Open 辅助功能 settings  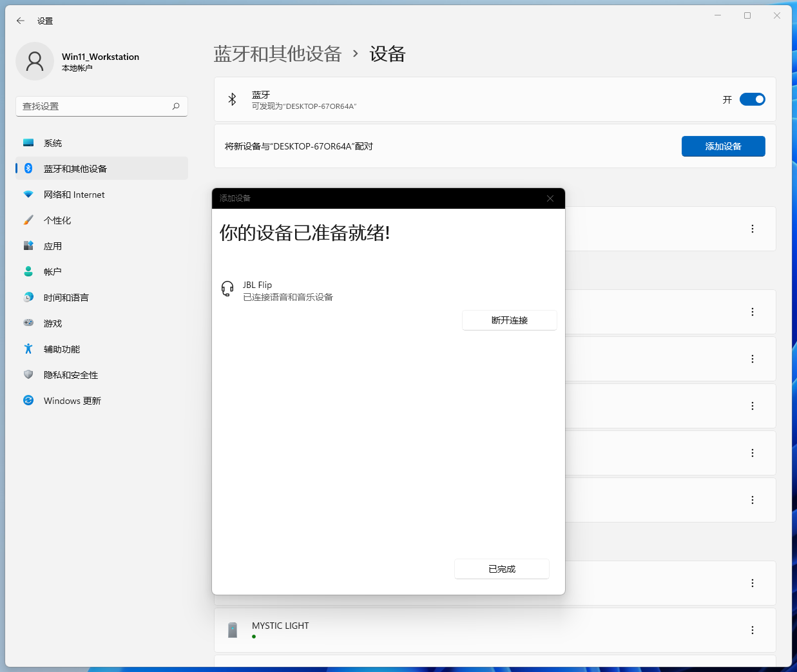[102, 349]
